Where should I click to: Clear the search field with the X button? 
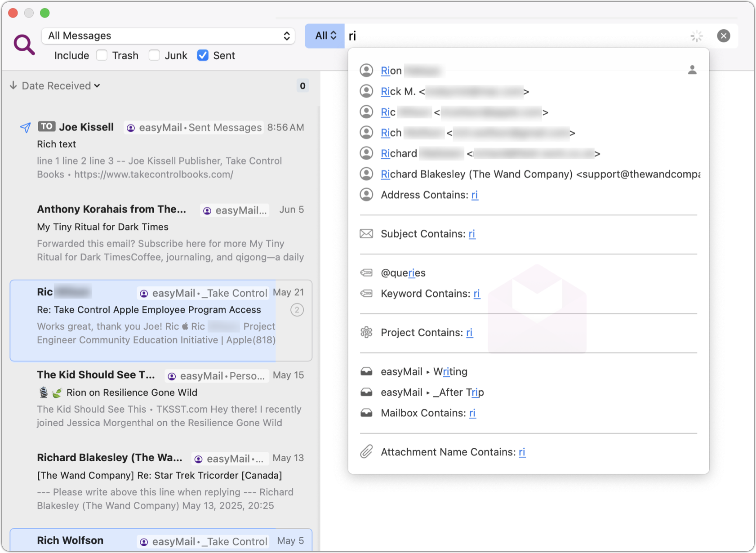pos(723,36)
